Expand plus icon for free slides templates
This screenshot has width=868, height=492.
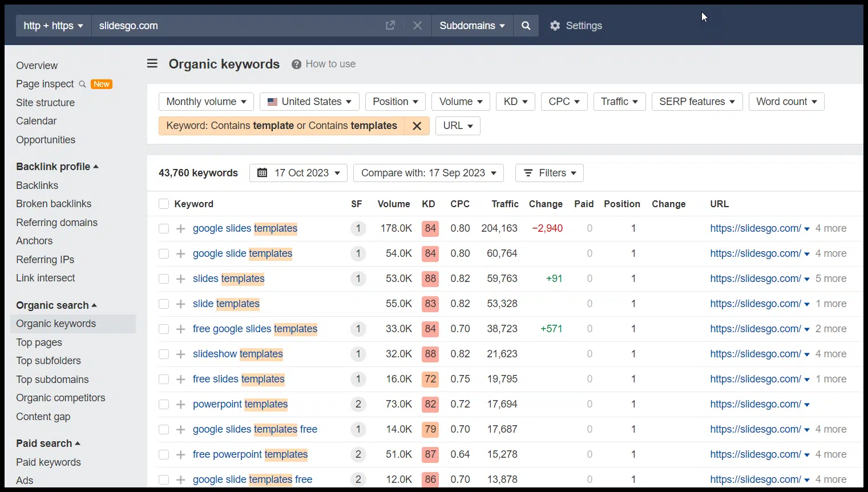point(180,379)
